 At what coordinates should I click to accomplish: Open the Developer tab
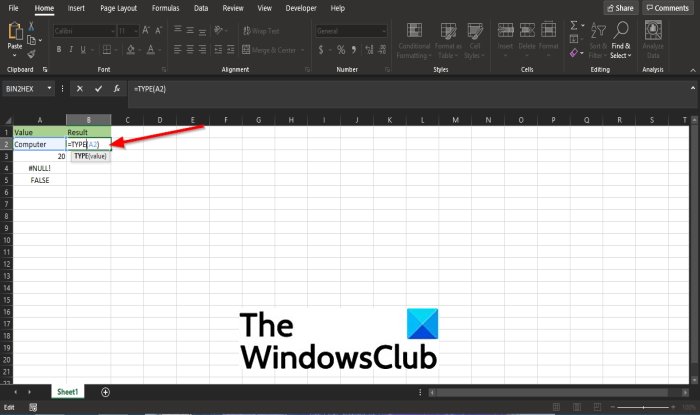301,8
